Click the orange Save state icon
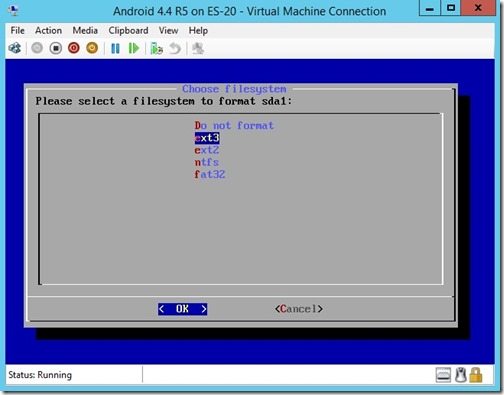 (x=92, y=48)
